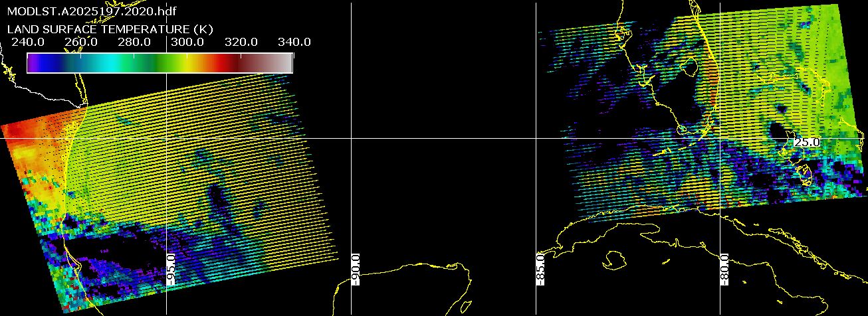
Task: Click the 25.0 latitude label
Action: tap(808, 142)
